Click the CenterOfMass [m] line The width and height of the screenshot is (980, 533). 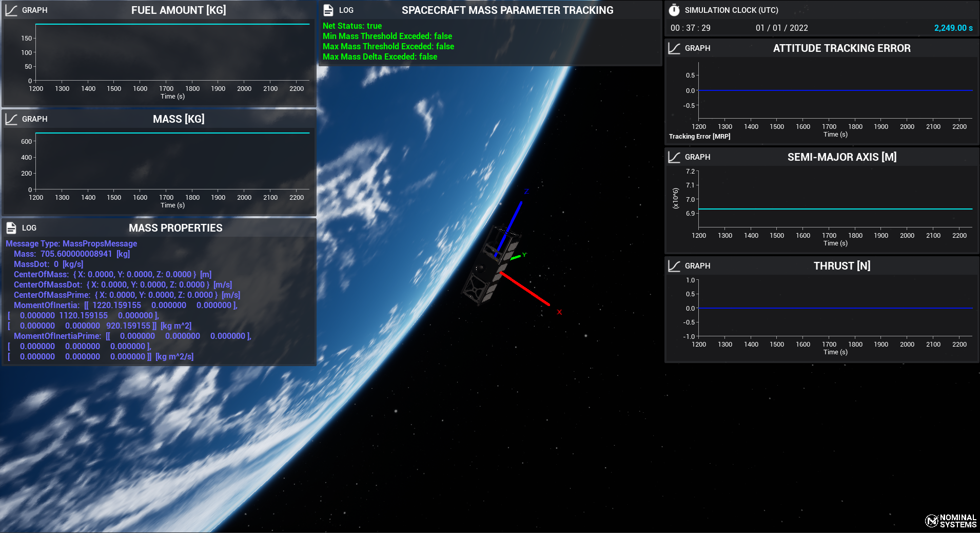click(x=112, y=274)
